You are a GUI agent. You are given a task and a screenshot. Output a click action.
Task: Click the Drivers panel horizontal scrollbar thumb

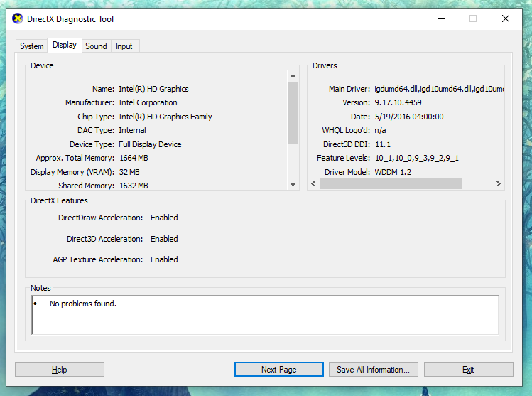pos(391,183)
